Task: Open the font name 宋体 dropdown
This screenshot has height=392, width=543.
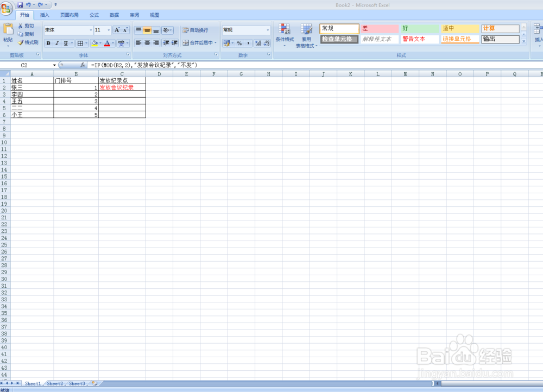Action: 91,30
